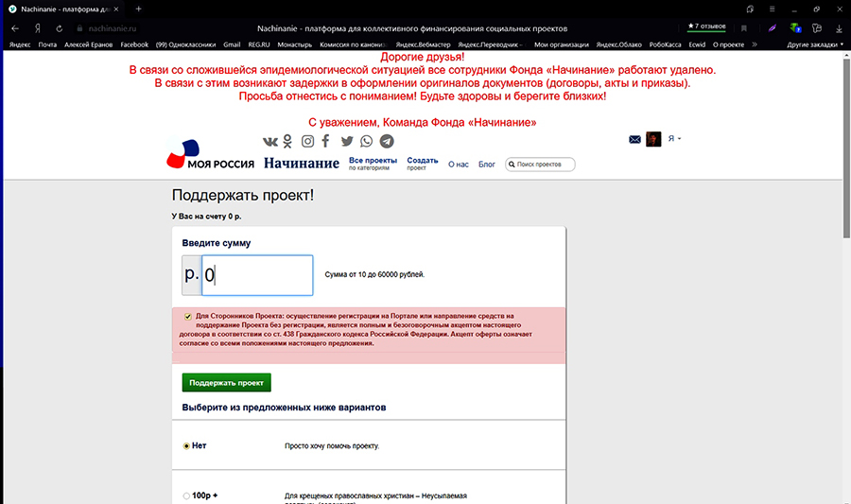Open the '(99) Одноклассники' bookmark
851x504 pixels.
coord(185,44)
